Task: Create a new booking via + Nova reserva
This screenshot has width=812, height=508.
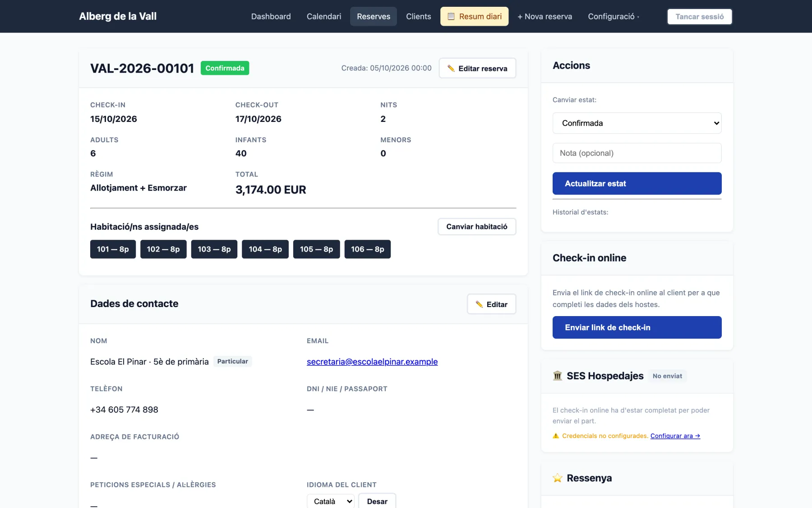Action: coord(544,16)
